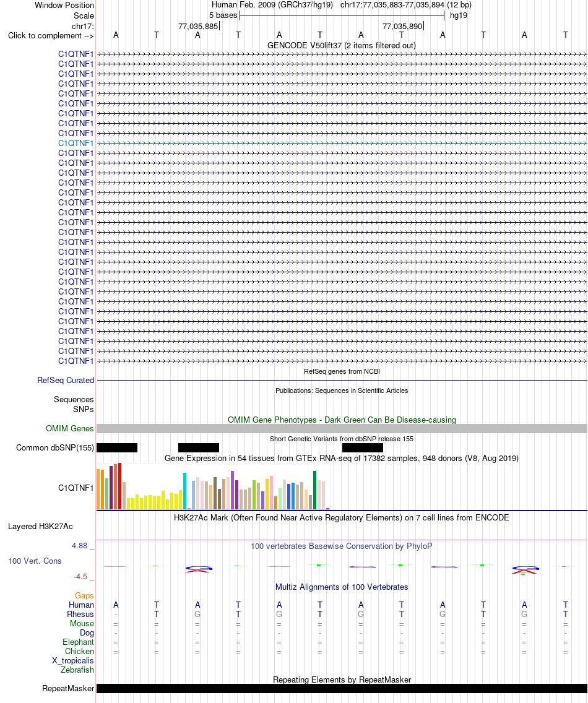The height and width of the screenshot is (703, 588).
Task: Click the SNPs track label
Action: (x=84, y=409)
